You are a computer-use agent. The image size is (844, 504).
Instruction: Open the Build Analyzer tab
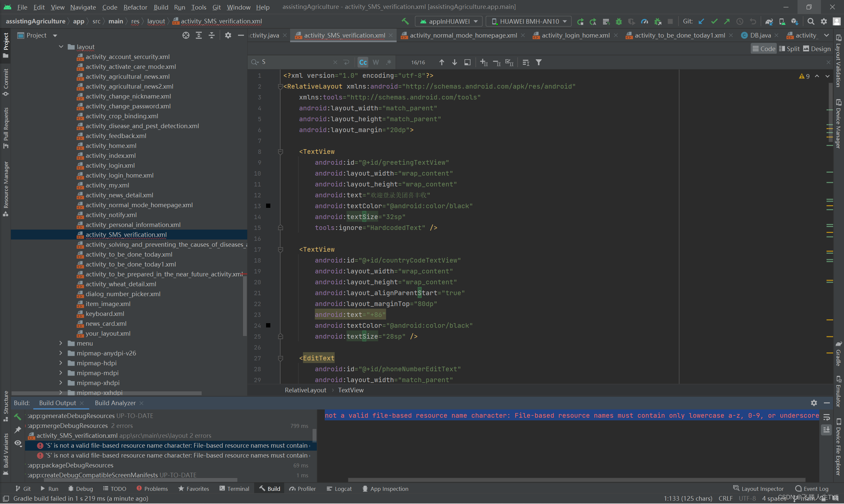pyautogui.click(x=115, y=403)
